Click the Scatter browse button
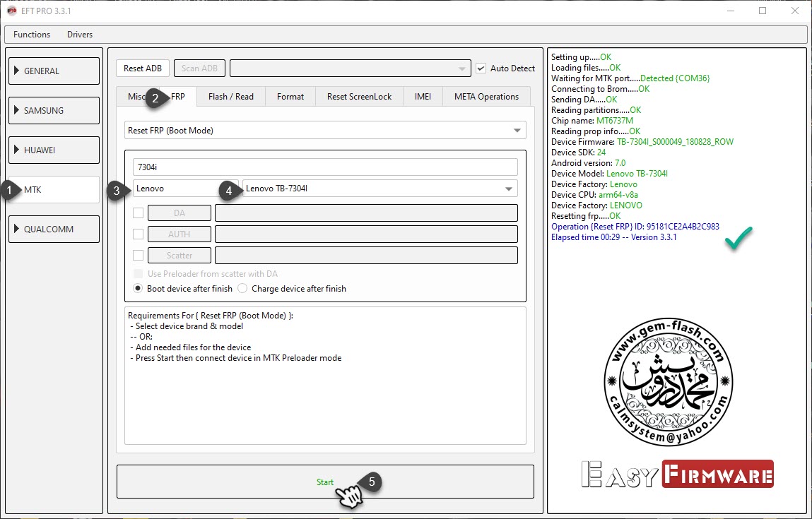This screenshot has height=519, width=812. (x=180, y=255)
